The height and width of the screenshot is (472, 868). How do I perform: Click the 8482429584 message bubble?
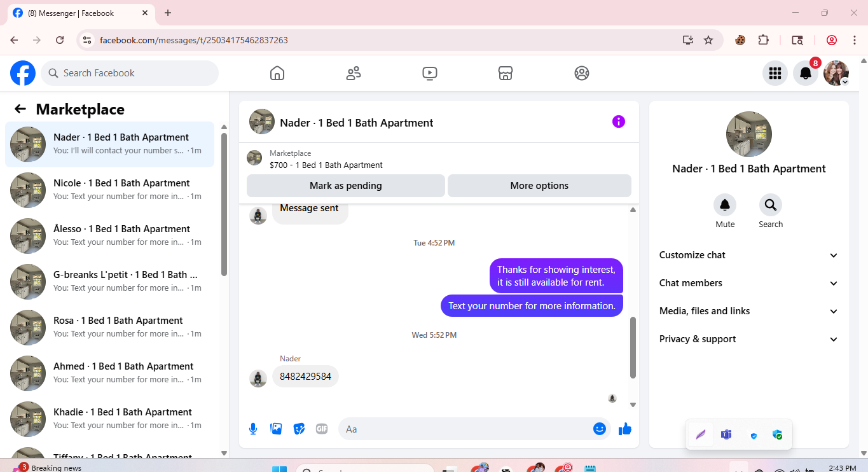(305, 377)
